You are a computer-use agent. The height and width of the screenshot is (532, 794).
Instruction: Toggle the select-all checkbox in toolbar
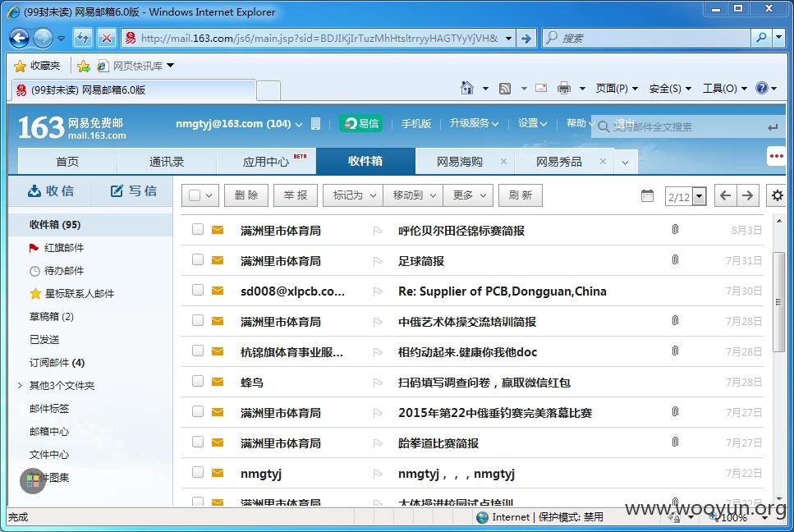[195, 195]
